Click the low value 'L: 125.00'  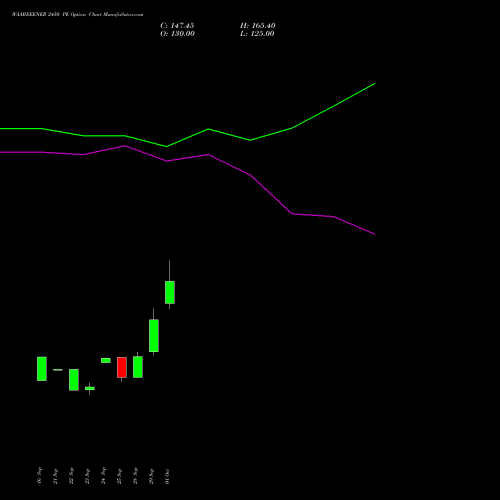click(257, 34)
